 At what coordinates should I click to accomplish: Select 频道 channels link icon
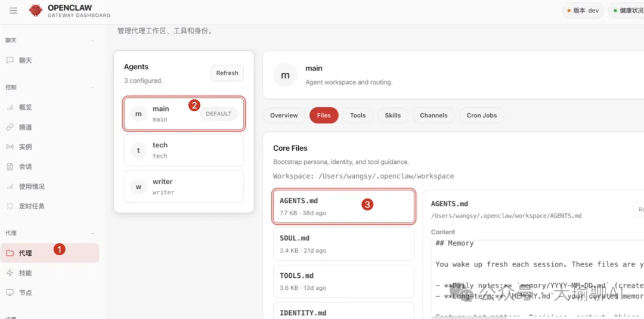tap(10, 127)
